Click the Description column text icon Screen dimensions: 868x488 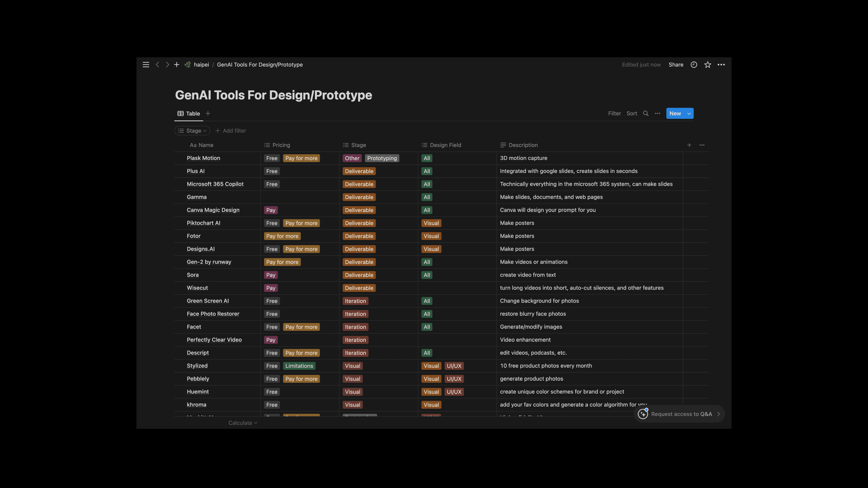[x=503, y=145]
